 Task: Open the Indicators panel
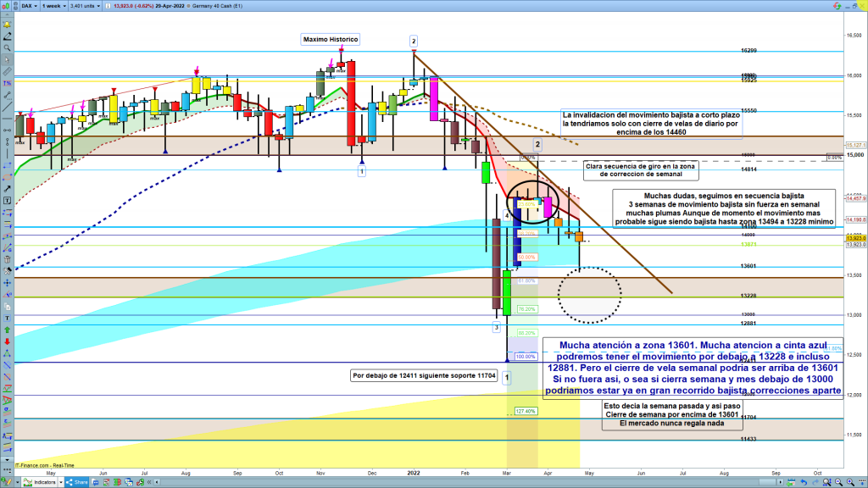[x=39, y=482]
